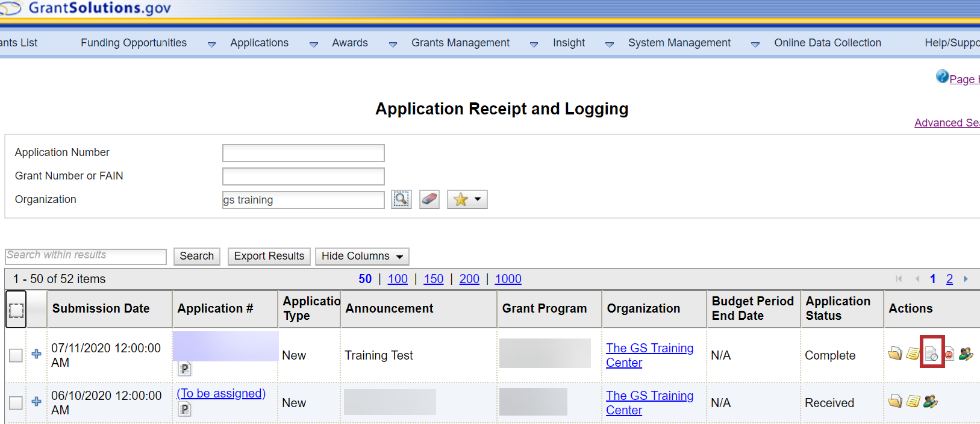Expand the 07/11/2020 row with plus icon

coord(37,354)
